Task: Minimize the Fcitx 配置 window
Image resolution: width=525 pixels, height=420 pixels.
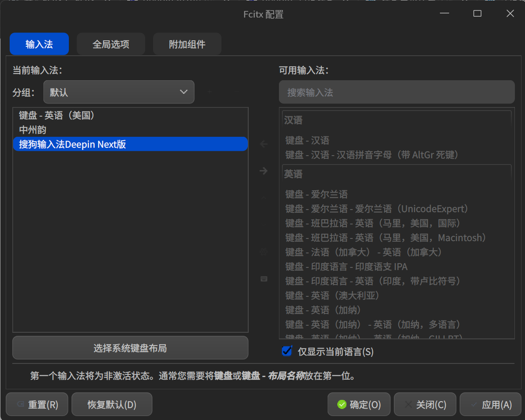Action: point(444,14)
